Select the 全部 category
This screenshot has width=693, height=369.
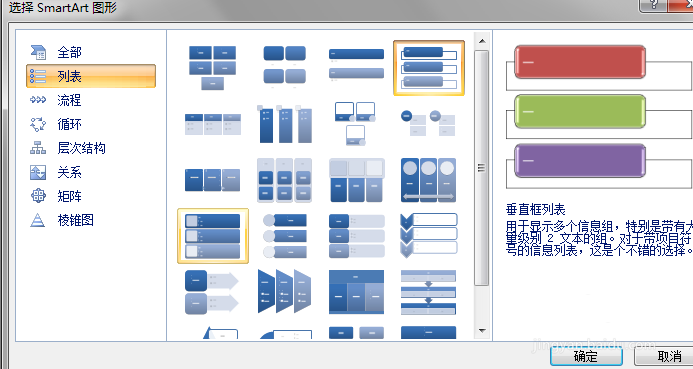coord(56,52)
